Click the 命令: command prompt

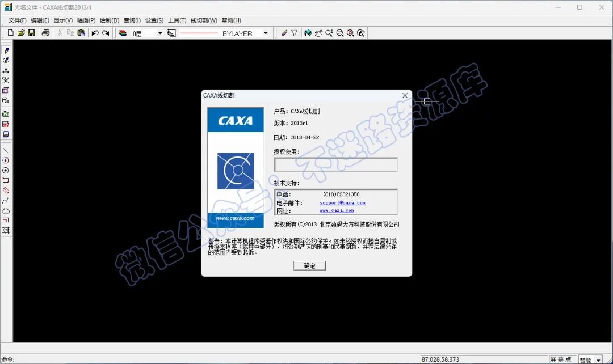(x=8, y=359)
